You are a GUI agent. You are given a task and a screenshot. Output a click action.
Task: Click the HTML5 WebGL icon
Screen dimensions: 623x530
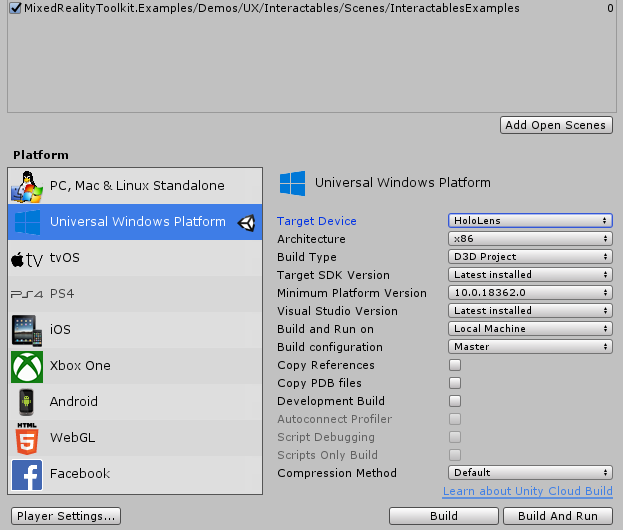[x=27, y=438]
